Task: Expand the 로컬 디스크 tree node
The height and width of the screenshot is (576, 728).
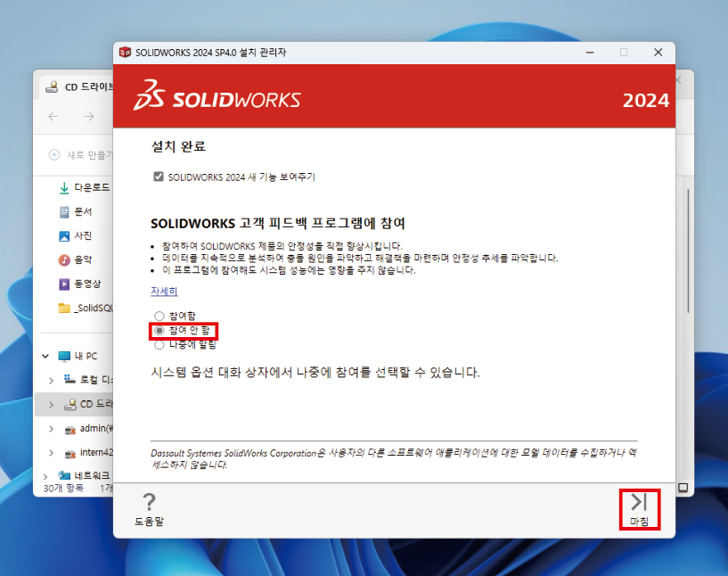Action: [x=51, y=381]
